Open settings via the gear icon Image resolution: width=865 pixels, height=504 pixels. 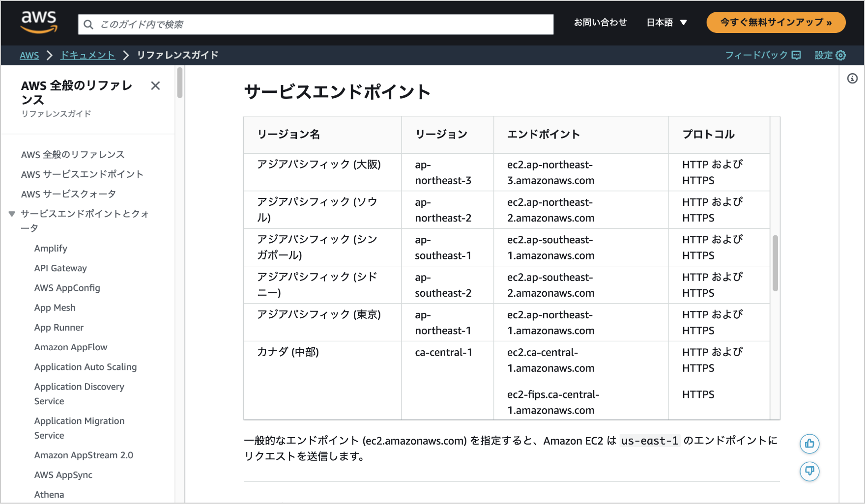point(841,55)
